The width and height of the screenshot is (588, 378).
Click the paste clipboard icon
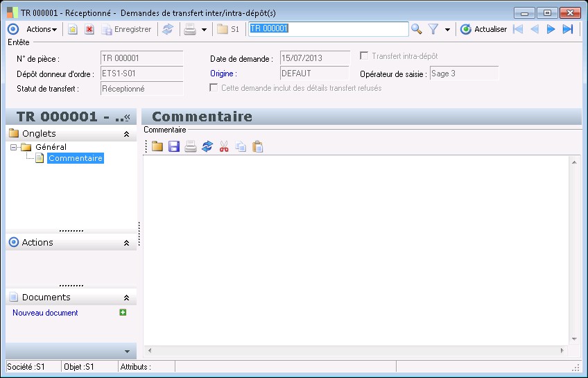[258, 146]
